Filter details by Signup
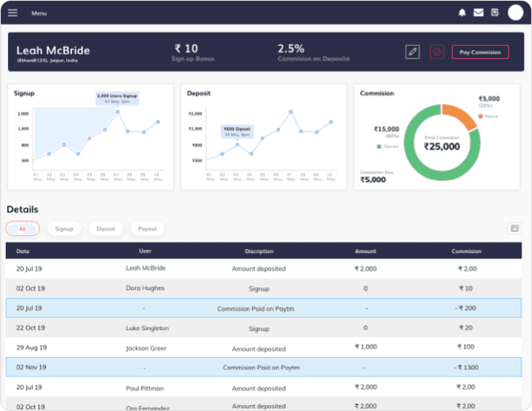Image resolution: width=532 pixels, height=411 pixels. [64, 229]
